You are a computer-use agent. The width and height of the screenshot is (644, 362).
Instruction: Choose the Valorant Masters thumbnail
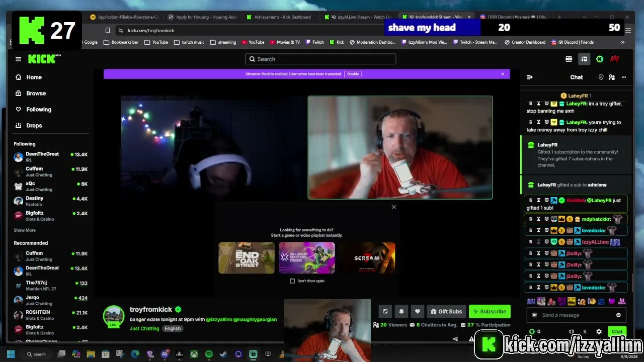point(307,258)
